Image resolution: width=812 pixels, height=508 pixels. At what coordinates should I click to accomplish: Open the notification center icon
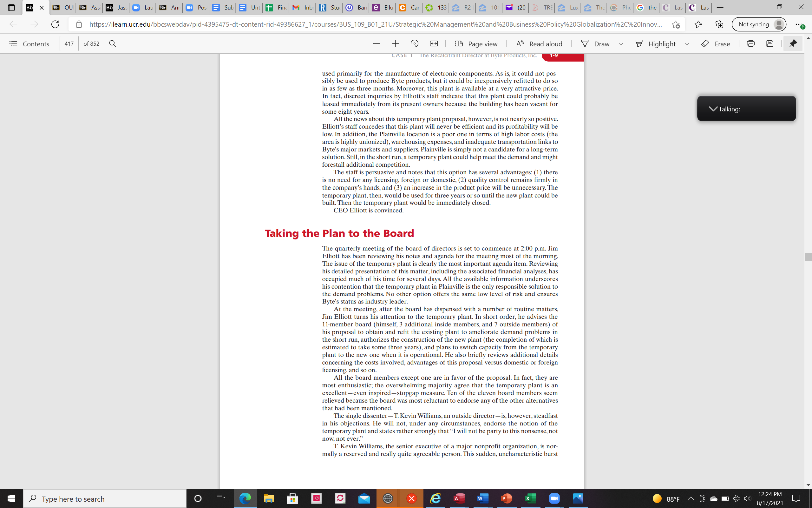coord(796,498)
